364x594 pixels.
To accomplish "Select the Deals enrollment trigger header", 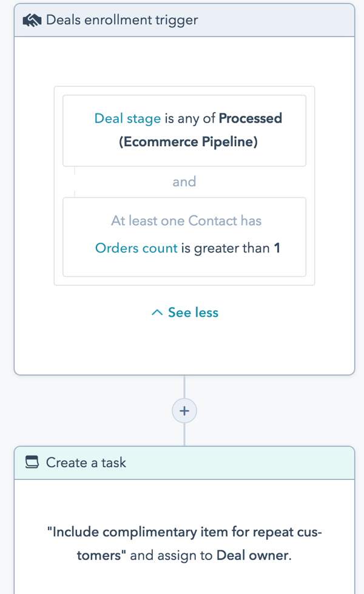I will point(122,20).
